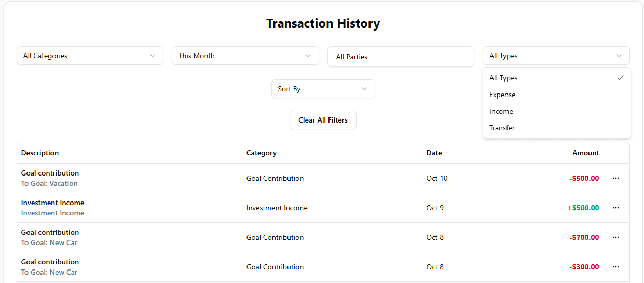
Task: Open more options for Oct 10 Vacation contribution
Action: point(616,178)
